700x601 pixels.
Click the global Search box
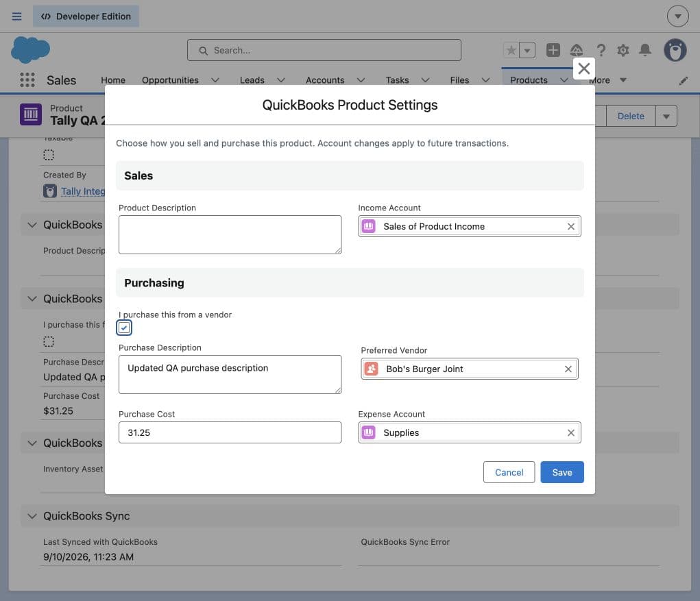(x=324, y=50)
